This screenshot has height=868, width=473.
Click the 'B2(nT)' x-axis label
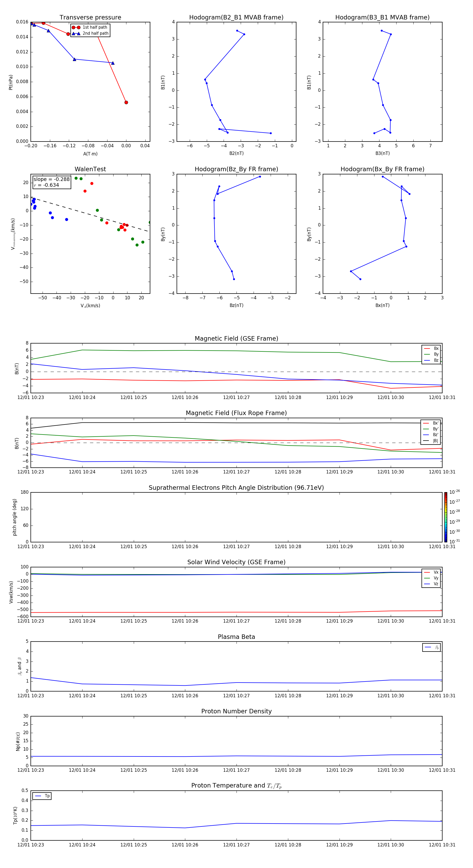[236, 154]
